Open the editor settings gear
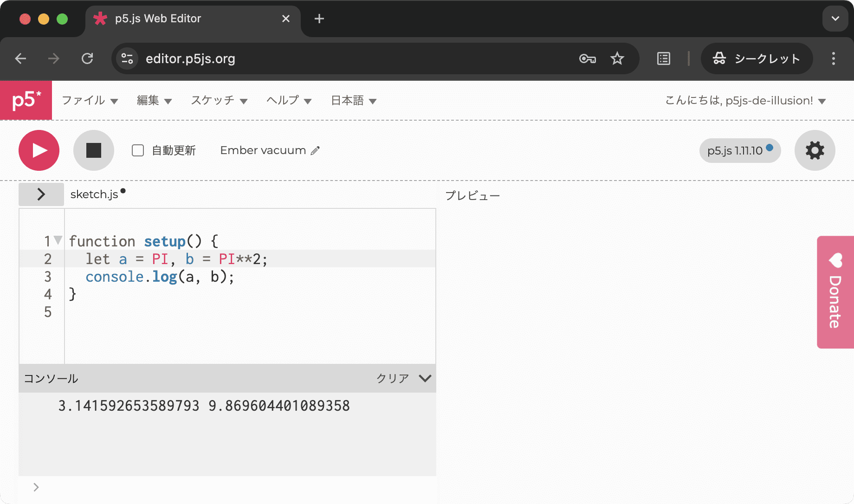Image resolution: width=854 pixels, height=504 pixels. (x=815, y=150)
